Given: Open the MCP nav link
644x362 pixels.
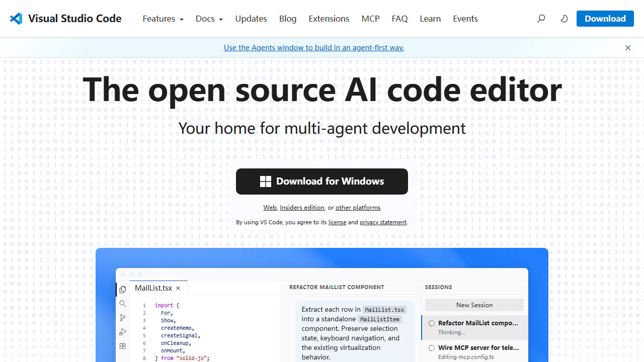Looking at the screenshot, I should [x=370, y=19].
